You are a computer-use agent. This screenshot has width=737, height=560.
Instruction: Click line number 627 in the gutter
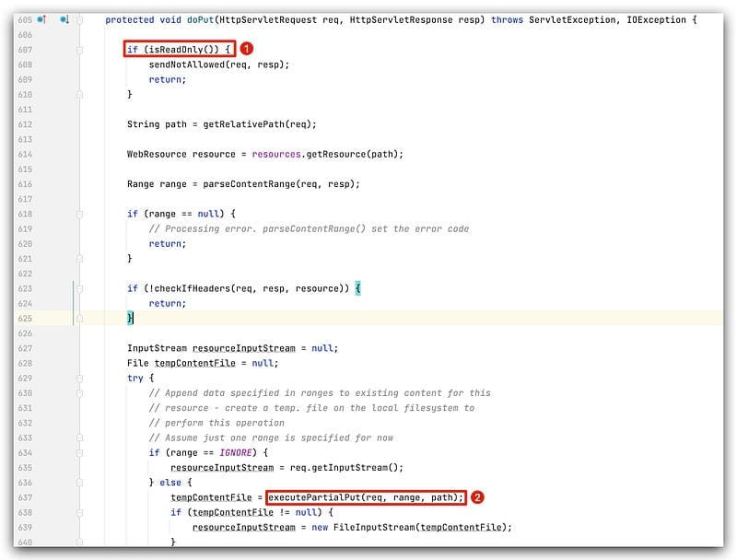point(25,348)
